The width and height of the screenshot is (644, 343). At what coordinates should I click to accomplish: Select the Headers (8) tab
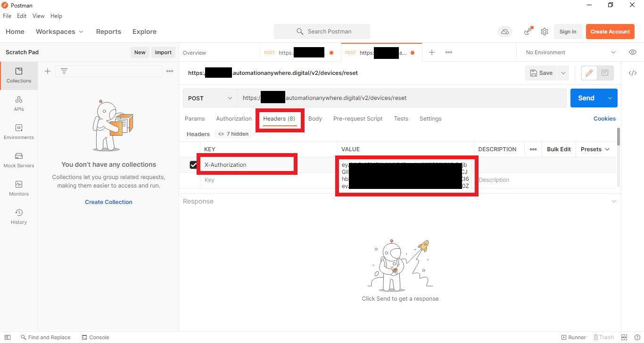279,119
